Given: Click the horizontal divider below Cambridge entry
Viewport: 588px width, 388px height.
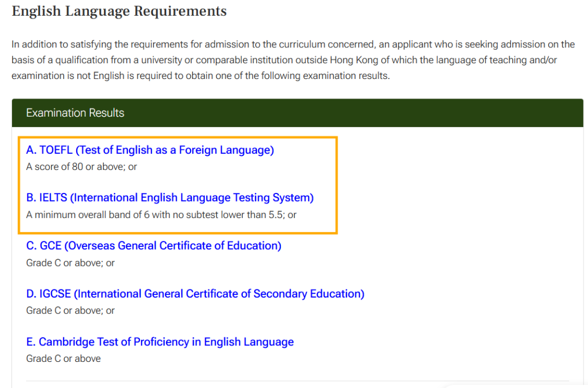Looking at the screenshot, I should 297,381.
